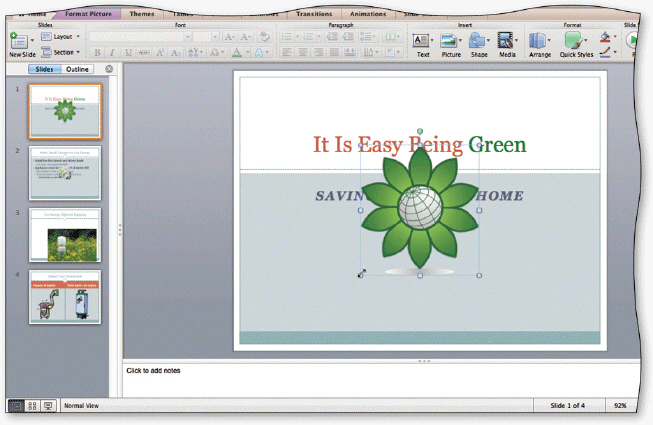
Task: Click the Text Effects icon
Action: click(x=261, y=52)
